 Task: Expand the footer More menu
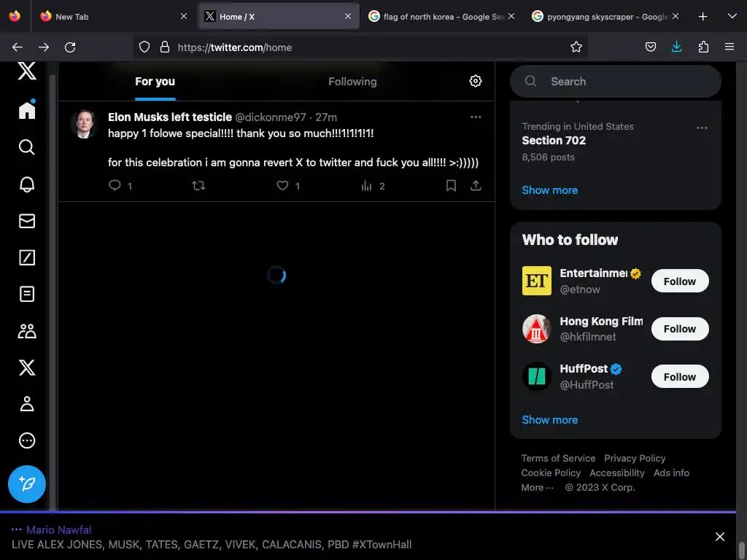pos(538,488)
